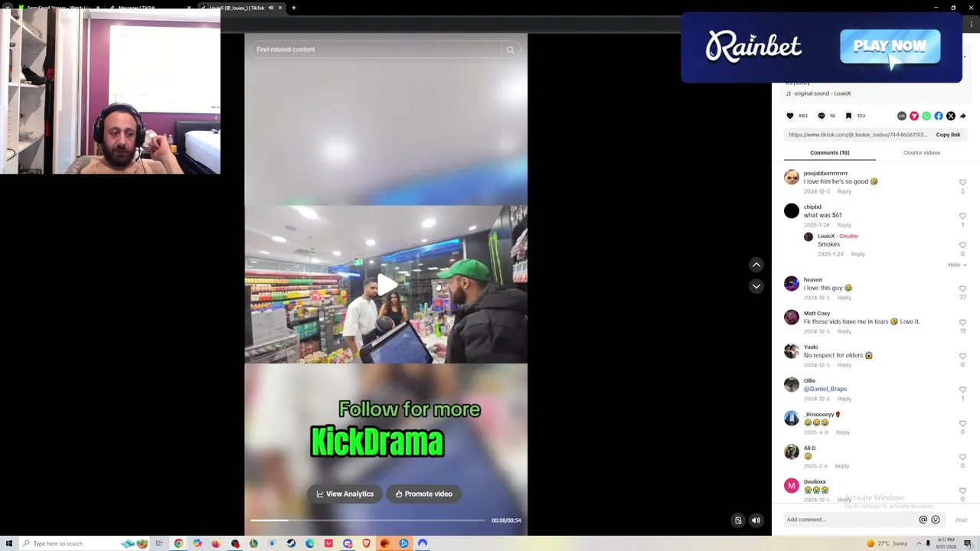980x551 pixels.
Task: Open LouieX creator name in reply
Action: pyautogui.click(x=826, y=236)
